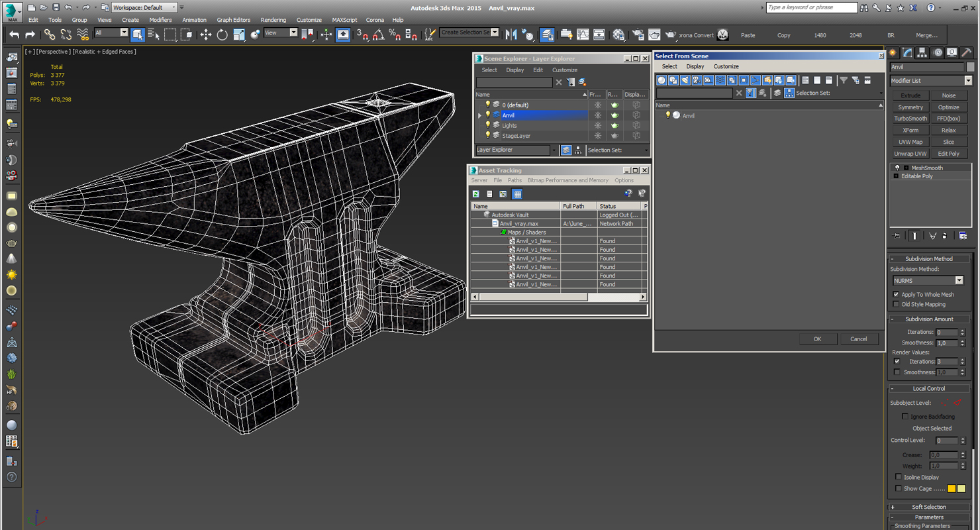Enable Show Cage checkbox
The width and height of the screenshot is (980, 530).
[899, 488]
